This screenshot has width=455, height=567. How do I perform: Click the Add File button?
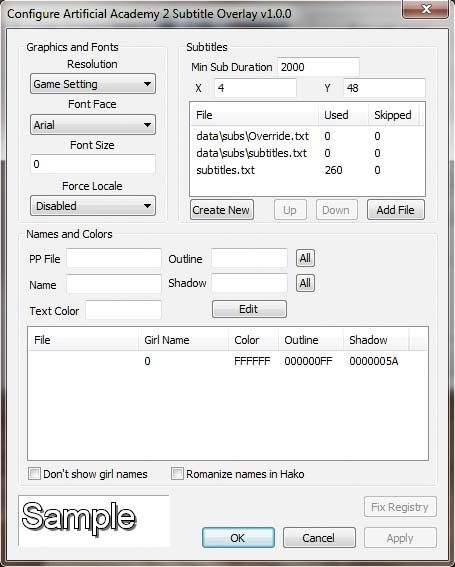(396, 210)
